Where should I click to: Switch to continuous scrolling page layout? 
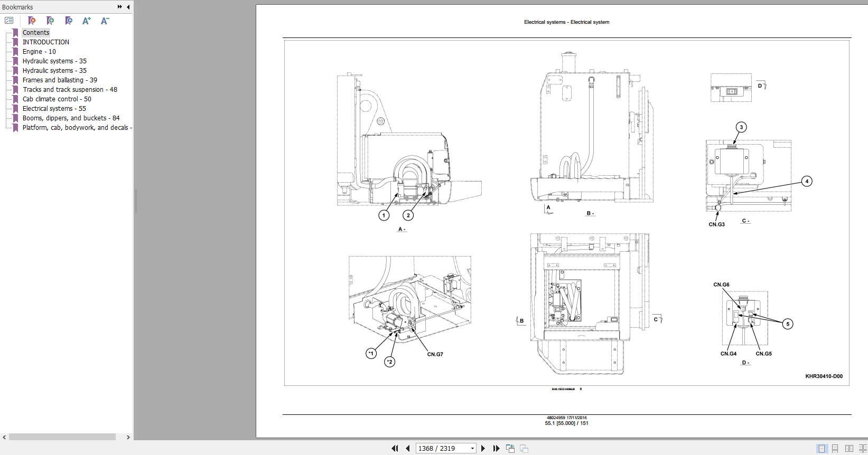[835, 448]
